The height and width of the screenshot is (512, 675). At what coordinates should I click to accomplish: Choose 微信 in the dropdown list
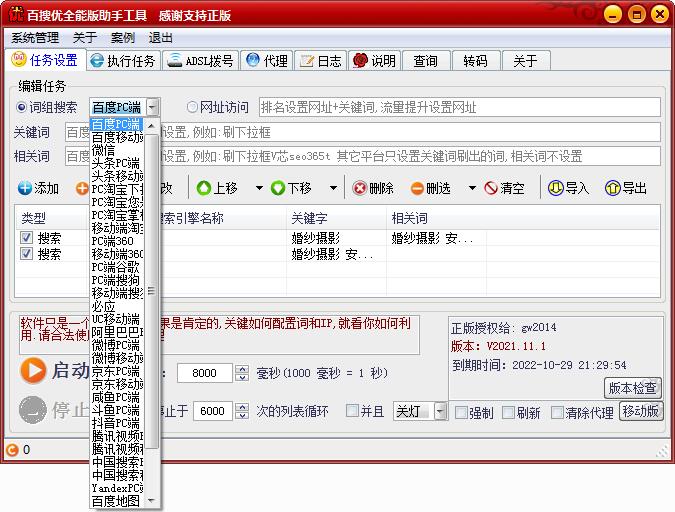(117, 150)
